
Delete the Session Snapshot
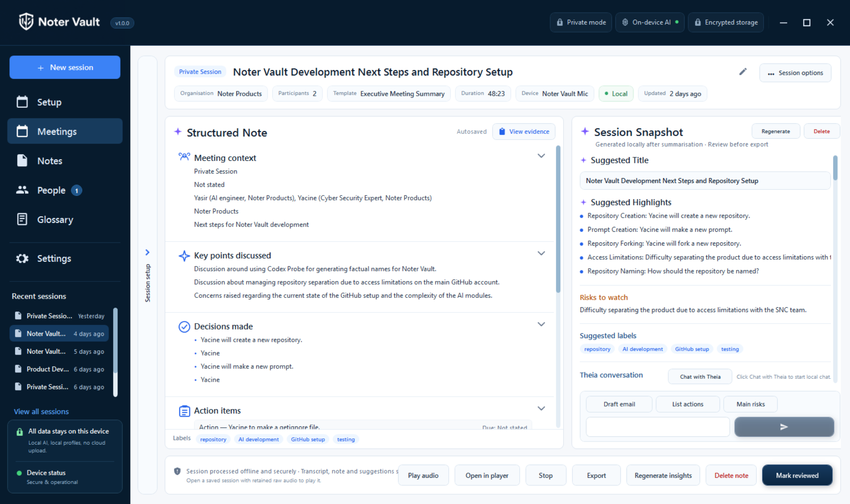(822, 131)
